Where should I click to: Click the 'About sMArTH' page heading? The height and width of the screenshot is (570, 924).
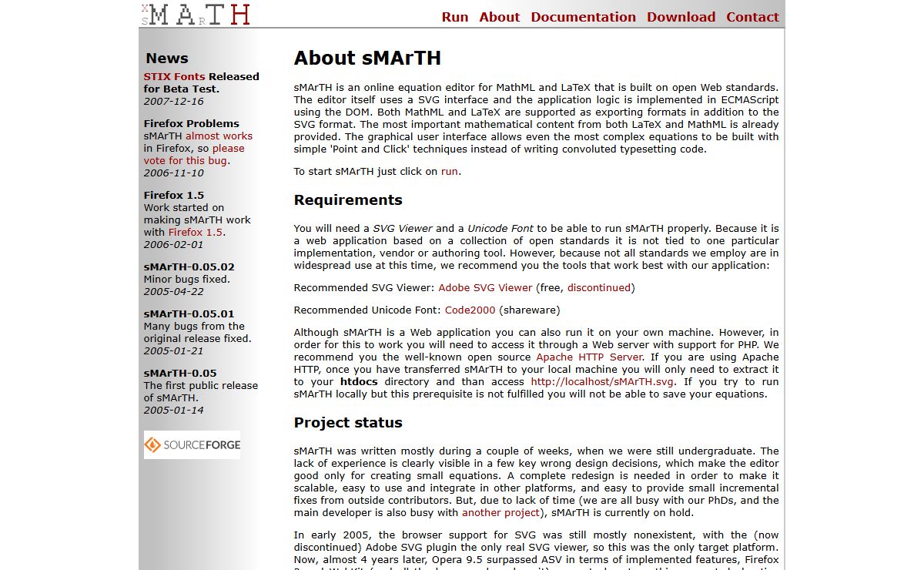(x=367, y=59)
